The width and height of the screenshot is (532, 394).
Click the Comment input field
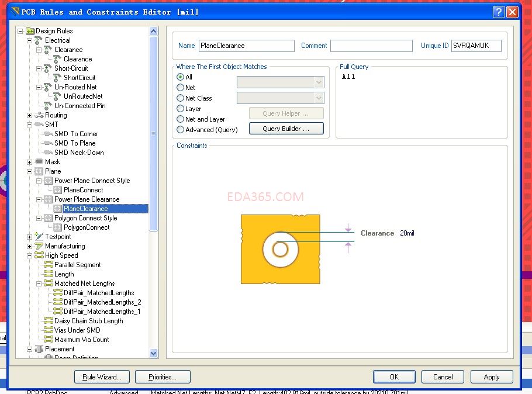(x=371, y=46)
